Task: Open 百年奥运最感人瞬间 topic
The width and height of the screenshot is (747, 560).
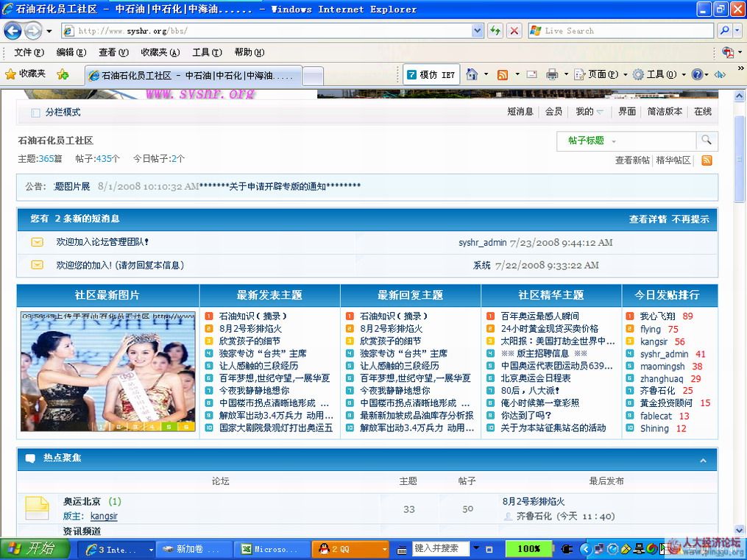Action: [x=539, y=316]
